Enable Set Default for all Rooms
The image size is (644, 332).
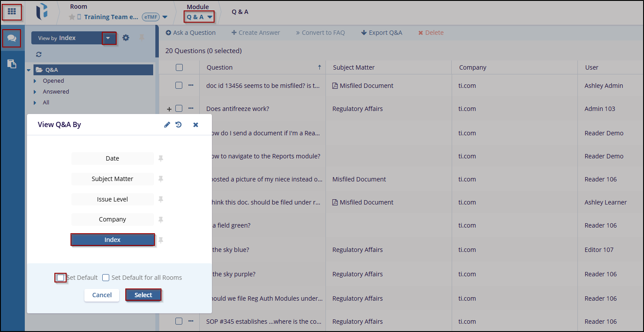(106, 278)
